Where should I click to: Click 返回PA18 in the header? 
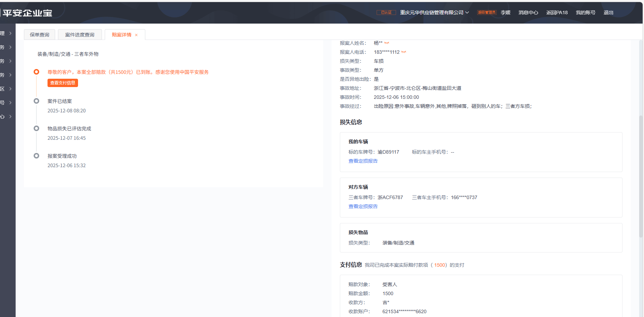(557, 12)
